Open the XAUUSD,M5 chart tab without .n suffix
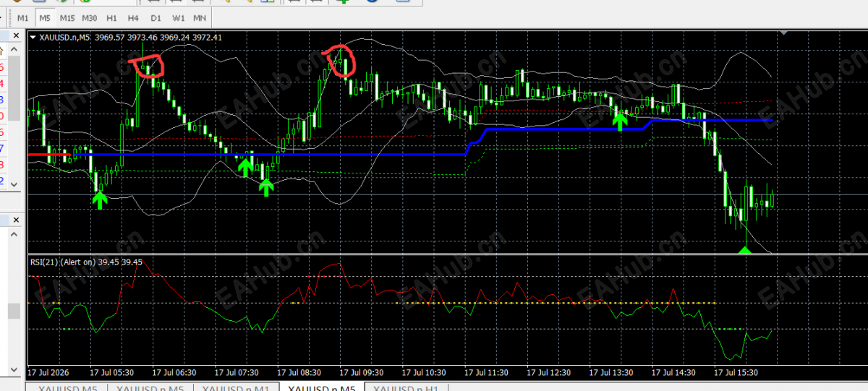This screenshot has height=391, width=868. pyautogui.click(x=67, y=387)
